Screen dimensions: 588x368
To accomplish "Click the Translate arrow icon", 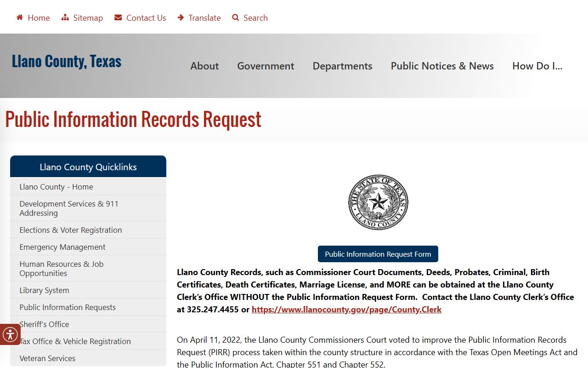I will coord(181,17).
